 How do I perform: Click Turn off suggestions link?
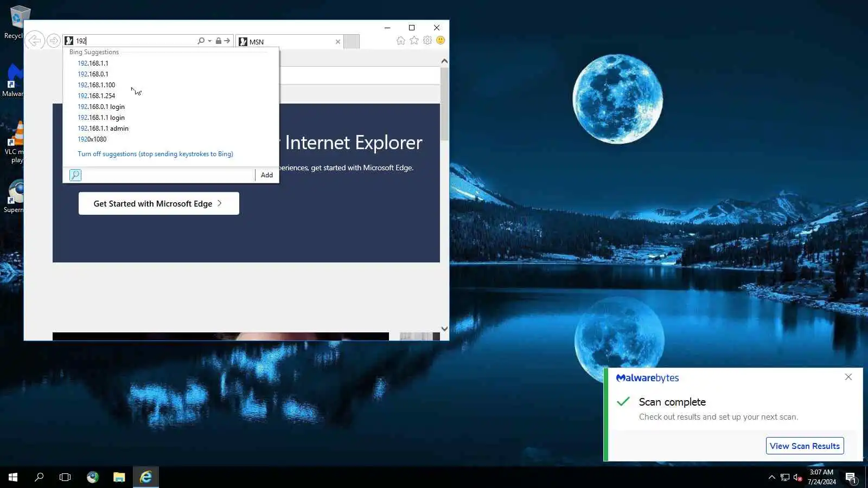155,154
